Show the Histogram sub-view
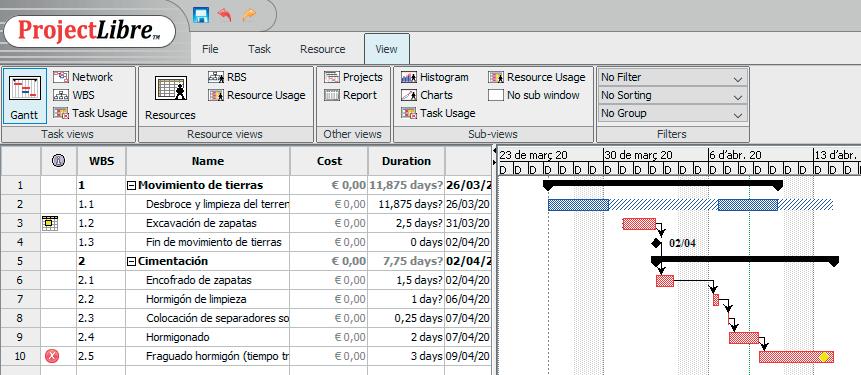 click(x=435, y=77)
